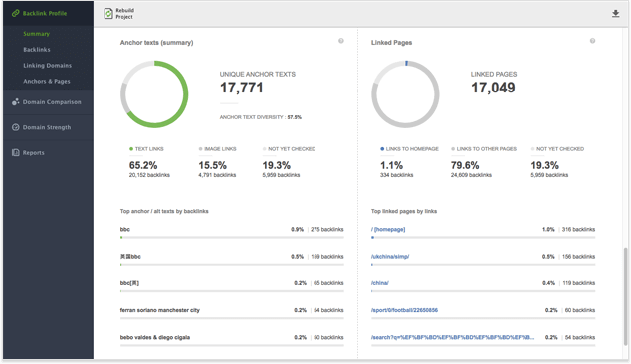Click the 79.6% links to other pages

pos(465,165)
